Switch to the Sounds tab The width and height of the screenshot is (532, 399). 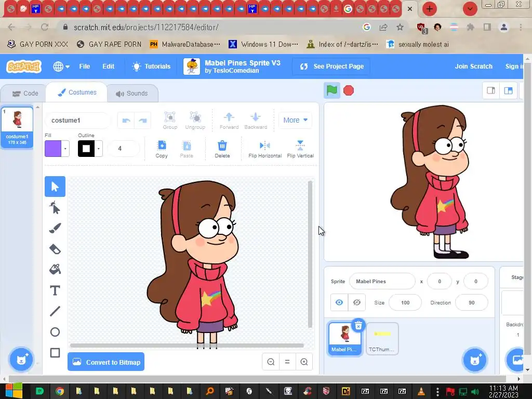click(132, 94)
